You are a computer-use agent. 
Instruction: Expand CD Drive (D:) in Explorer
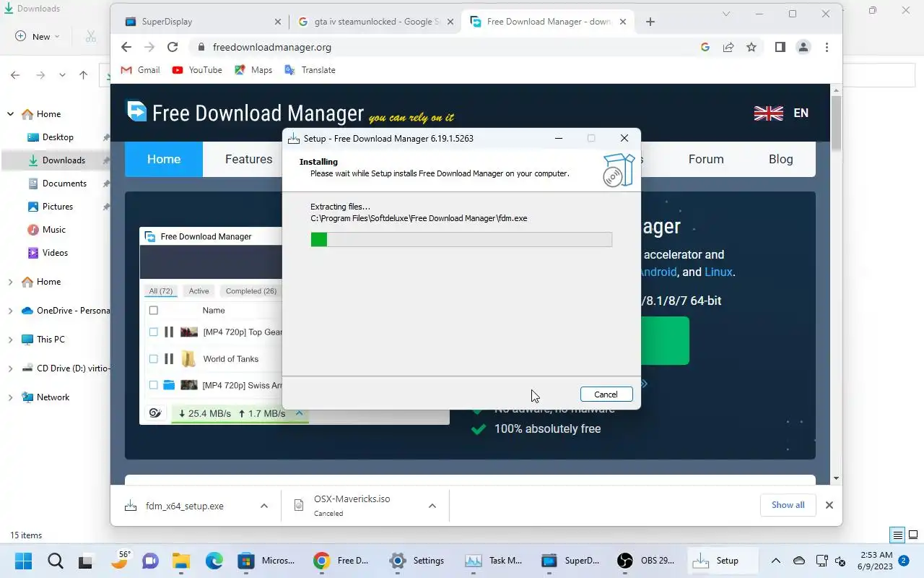[x=11, y=368]
